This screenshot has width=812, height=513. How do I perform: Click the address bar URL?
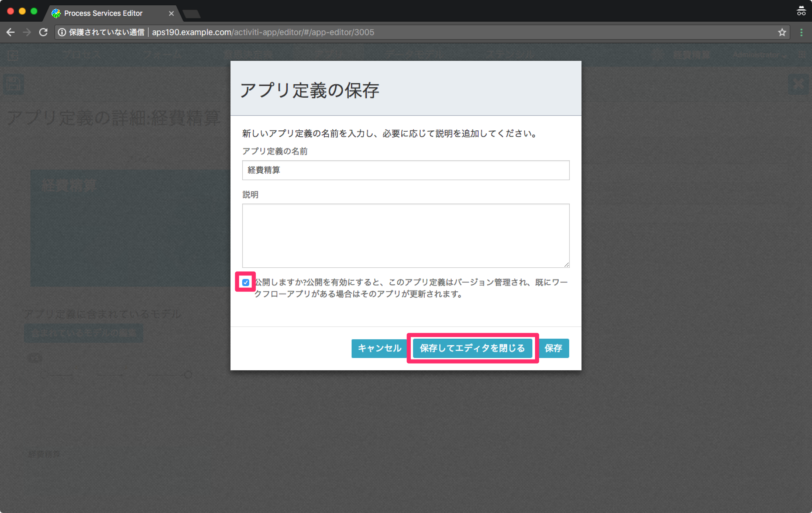click(x=263, y=32)
